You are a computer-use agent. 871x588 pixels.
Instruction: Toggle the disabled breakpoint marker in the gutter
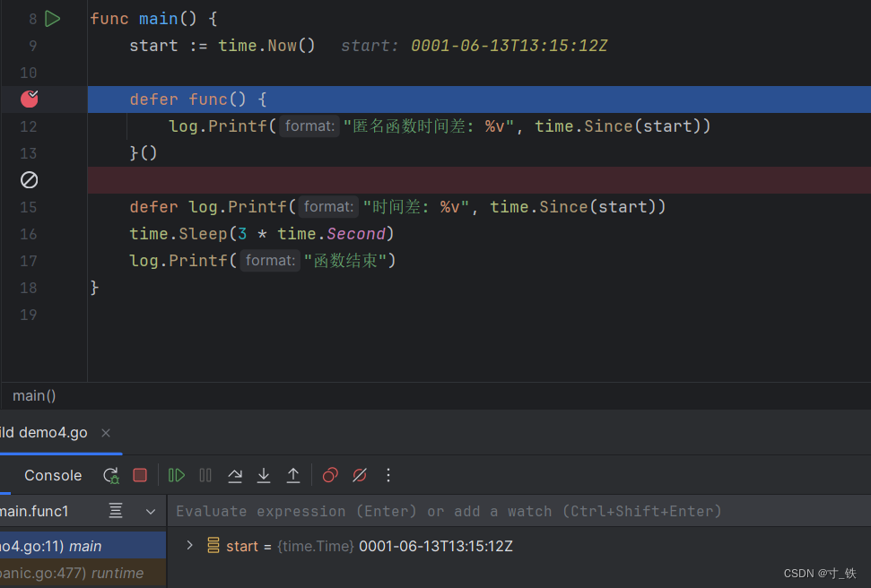pyautogui.click(x=30, y=180)
